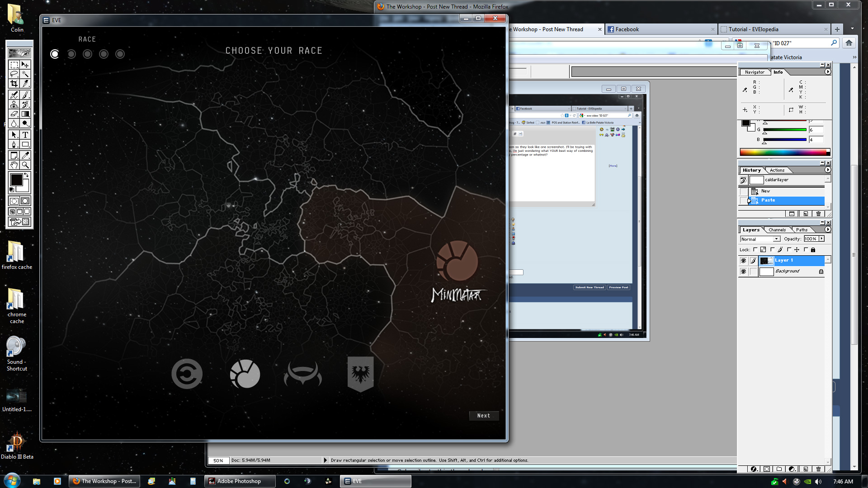Open the Opacity slider arrow
This screenshot has height=488, width=868.
821,239
